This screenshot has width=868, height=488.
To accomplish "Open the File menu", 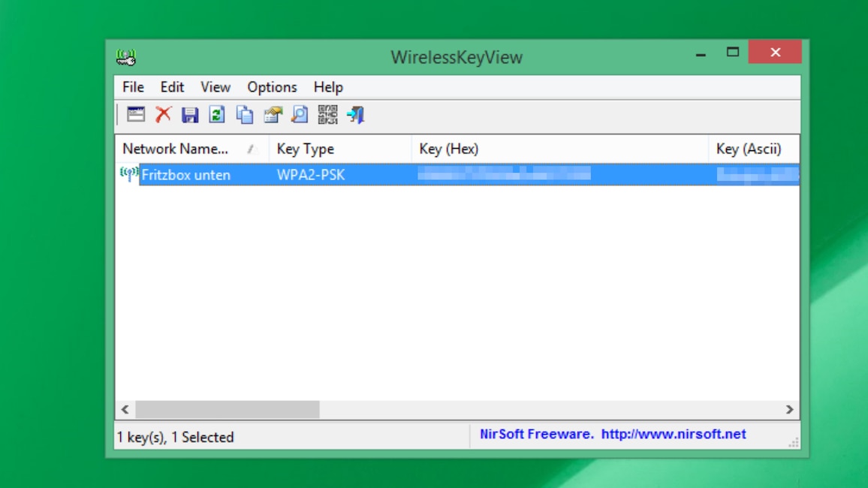I will pyautogui.click(x=132, y=87).
